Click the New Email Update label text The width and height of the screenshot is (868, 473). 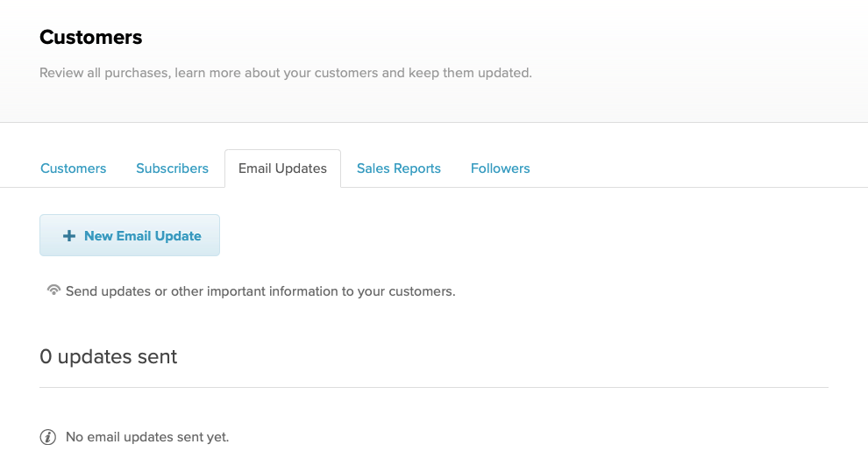[143, 236]
